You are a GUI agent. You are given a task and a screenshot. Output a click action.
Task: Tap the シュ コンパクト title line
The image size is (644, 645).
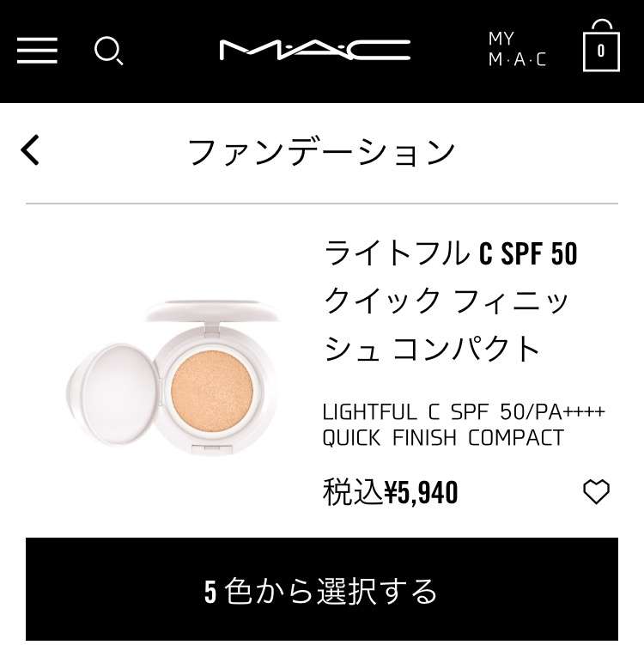(431, 349)
